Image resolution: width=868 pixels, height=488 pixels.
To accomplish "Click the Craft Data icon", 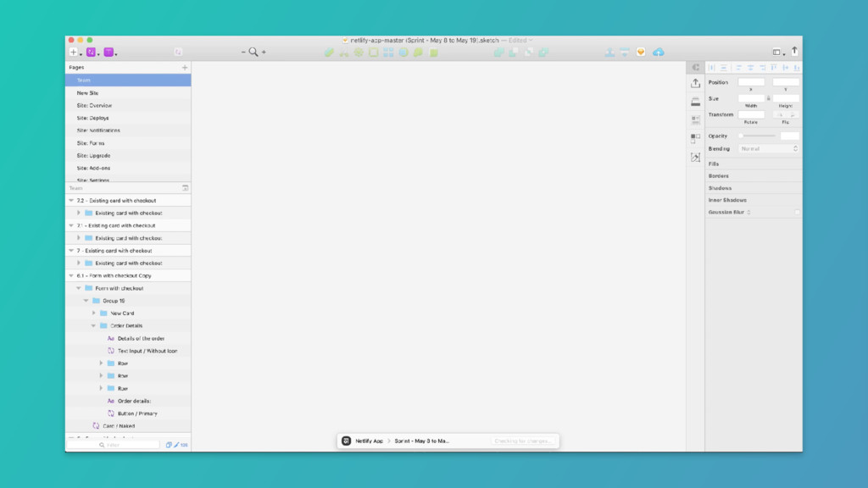I will coord(696,119).
